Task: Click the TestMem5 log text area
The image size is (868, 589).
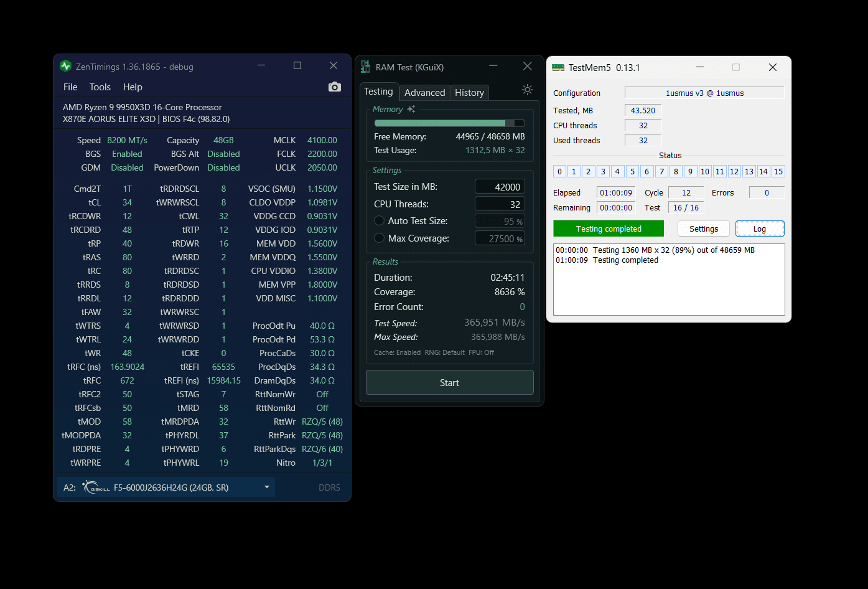Action: pos(669,280)
